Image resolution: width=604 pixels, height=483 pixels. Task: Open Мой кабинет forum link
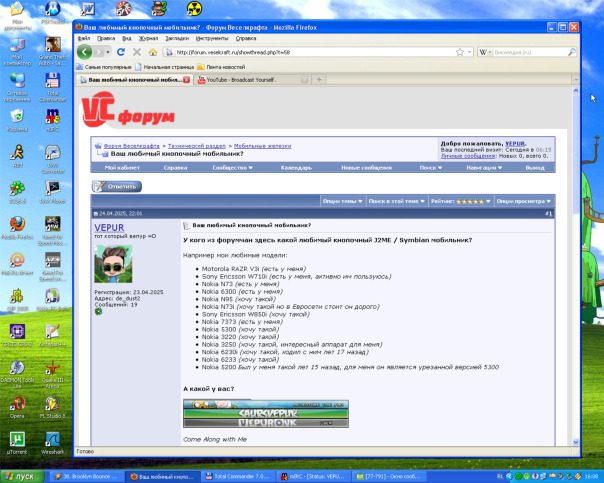(x=122, y=168)
